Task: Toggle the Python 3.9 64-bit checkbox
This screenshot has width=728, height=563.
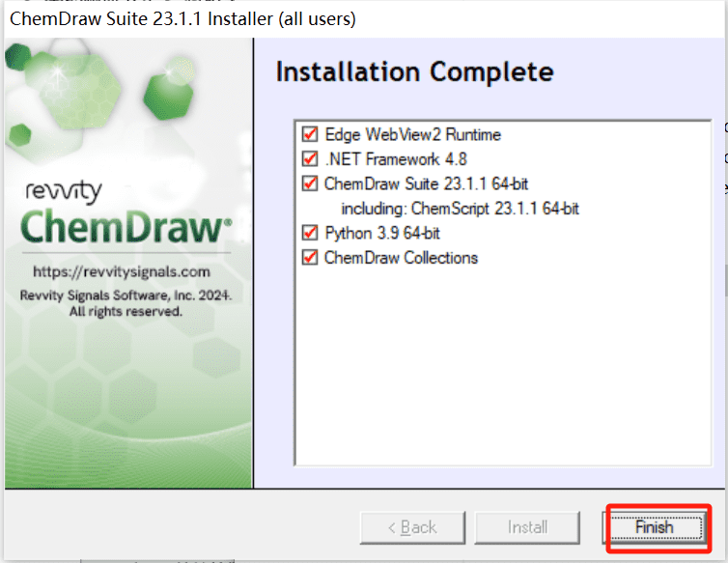Action: (x=310, y=233)
